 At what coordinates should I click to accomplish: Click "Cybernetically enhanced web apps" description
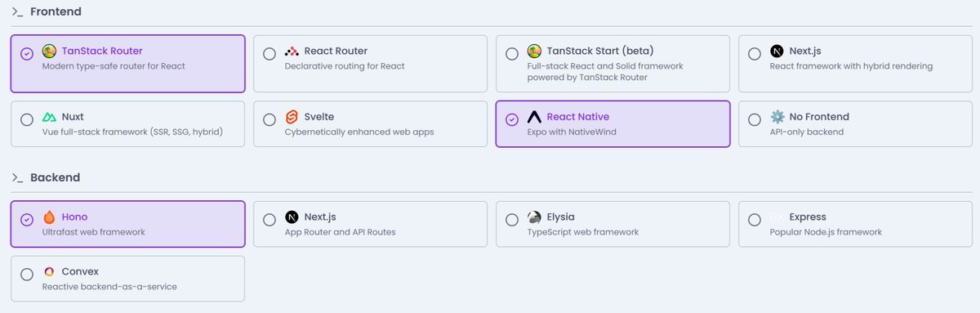click(359, 132)
